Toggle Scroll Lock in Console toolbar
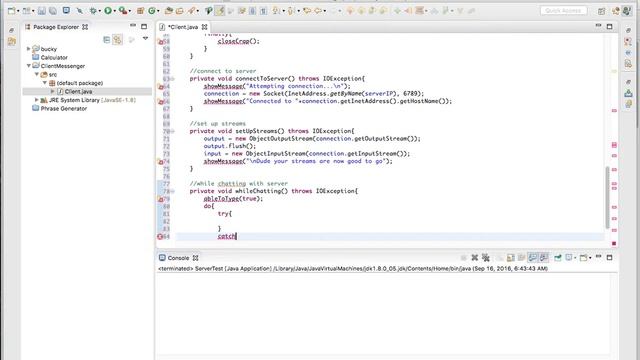The width and height of the screenshot is (640, 360). (510, 258)
